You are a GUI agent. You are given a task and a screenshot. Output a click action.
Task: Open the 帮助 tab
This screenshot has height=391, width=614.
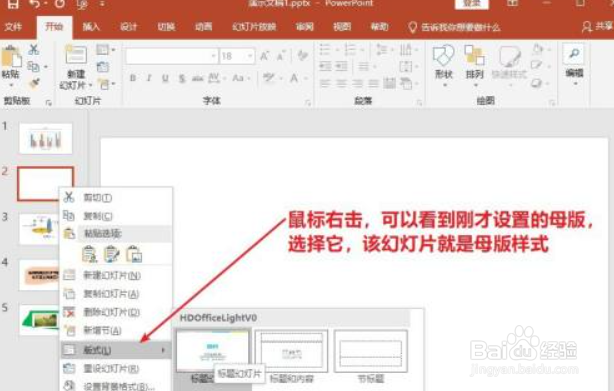[x=379, y=27]
